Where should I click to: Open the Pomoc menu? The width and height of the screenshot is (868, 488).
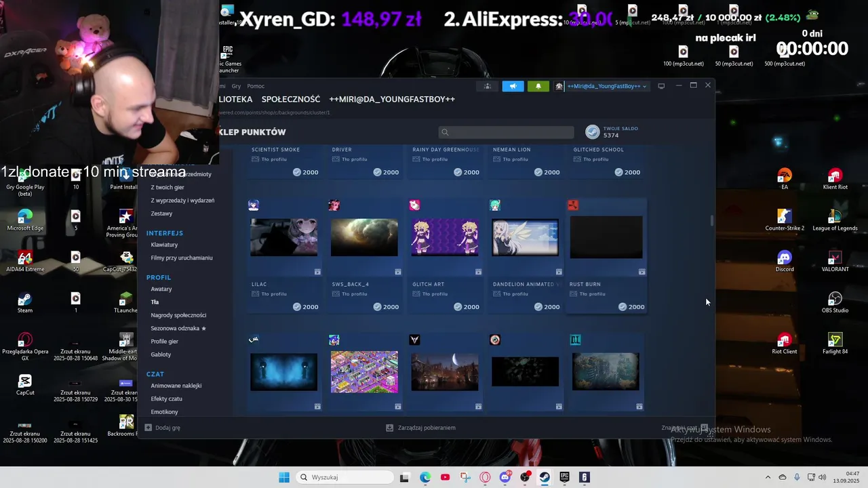[x=256, y=86]
